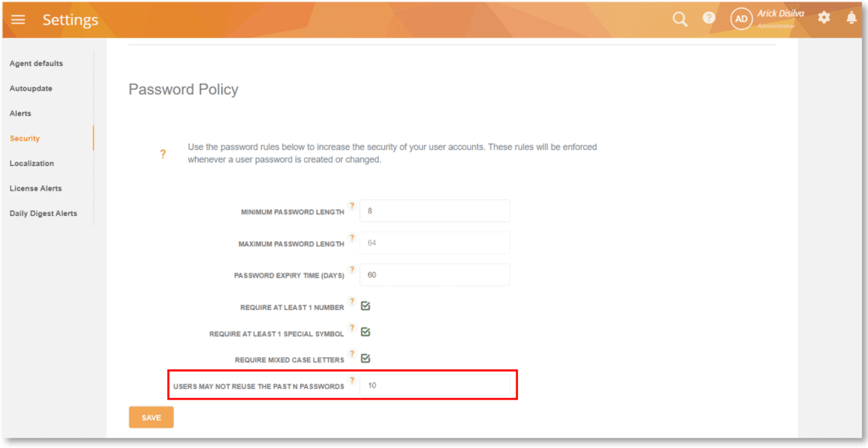Open the help question mark icon in header
The height and width of the screenshot is (448, 868).
tap(709, 19)
